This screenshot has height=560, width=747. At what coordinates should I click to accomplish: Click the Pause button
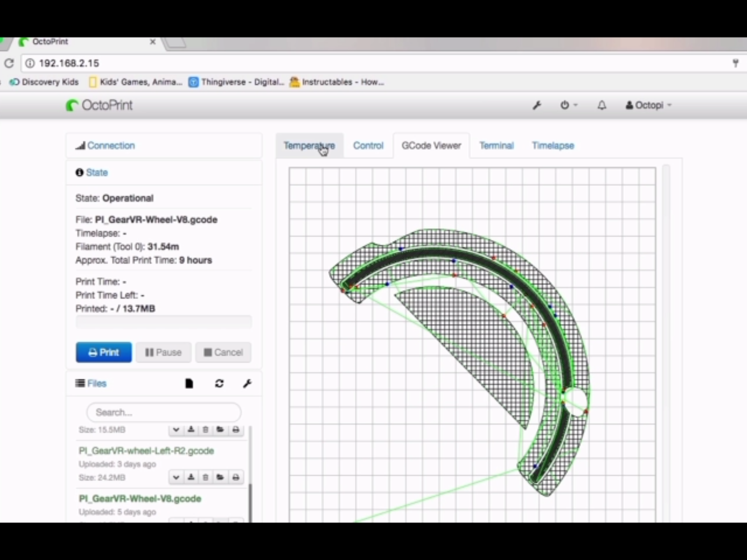point(163,352)
